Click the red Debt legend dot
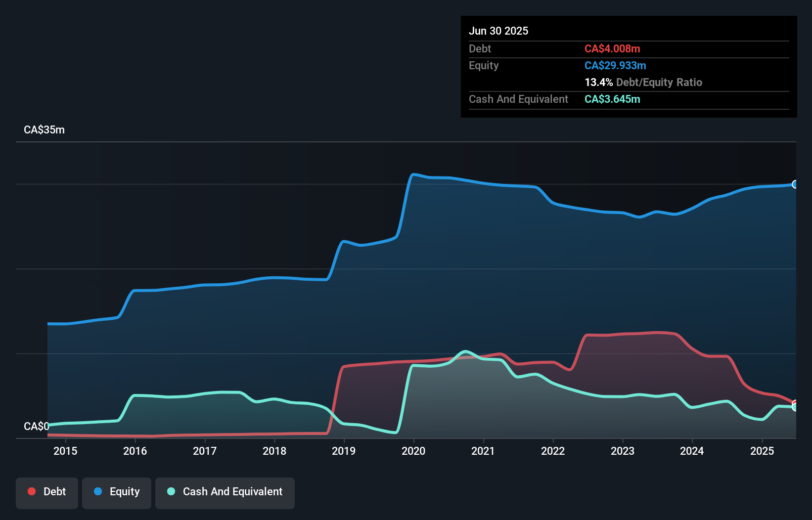 click(32, 491)
